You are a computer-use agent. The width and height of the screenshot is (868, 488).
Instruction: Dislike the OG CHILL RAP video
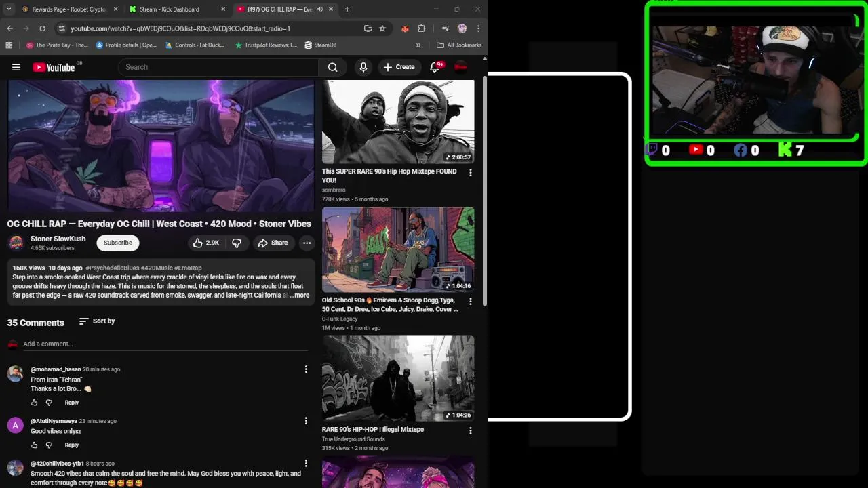[237, 243]
